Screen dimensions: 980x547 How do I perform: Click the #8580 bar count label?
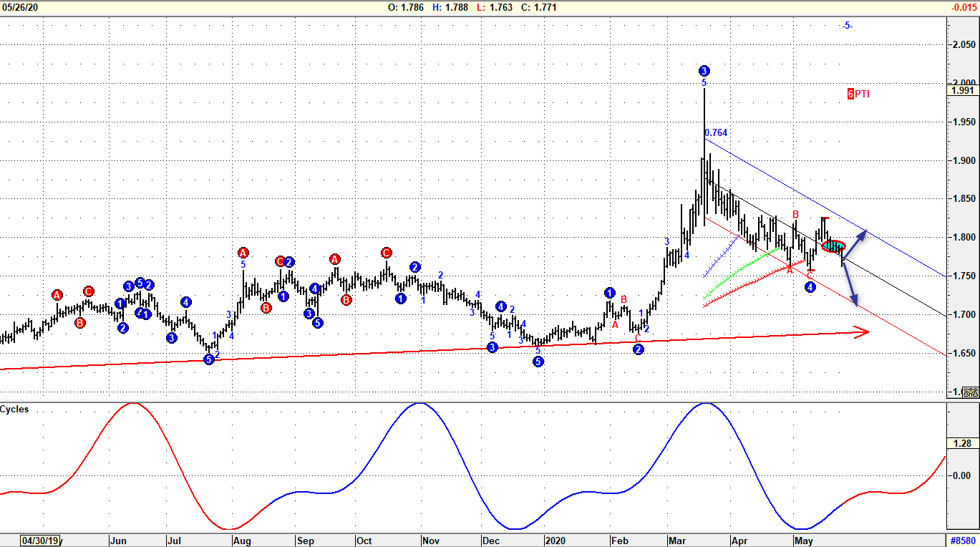pyautogui.click(x=961, y=541)
